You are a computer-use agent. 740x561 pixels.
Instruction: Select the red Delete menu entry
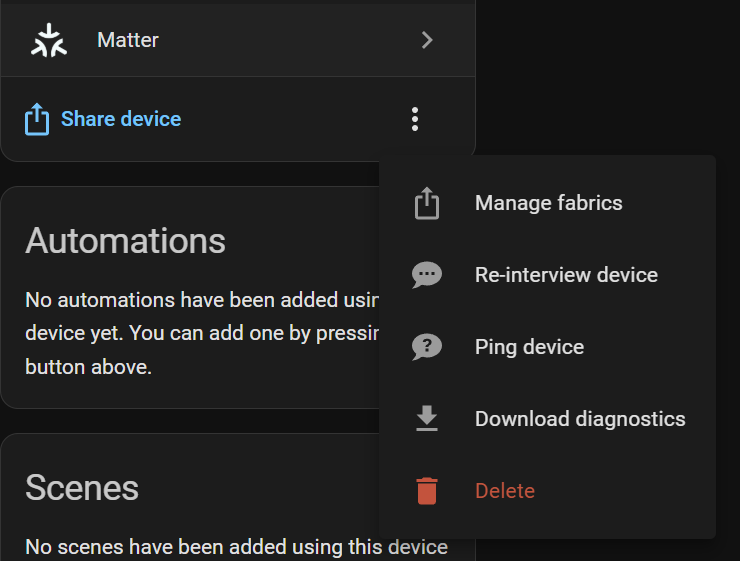505,491
